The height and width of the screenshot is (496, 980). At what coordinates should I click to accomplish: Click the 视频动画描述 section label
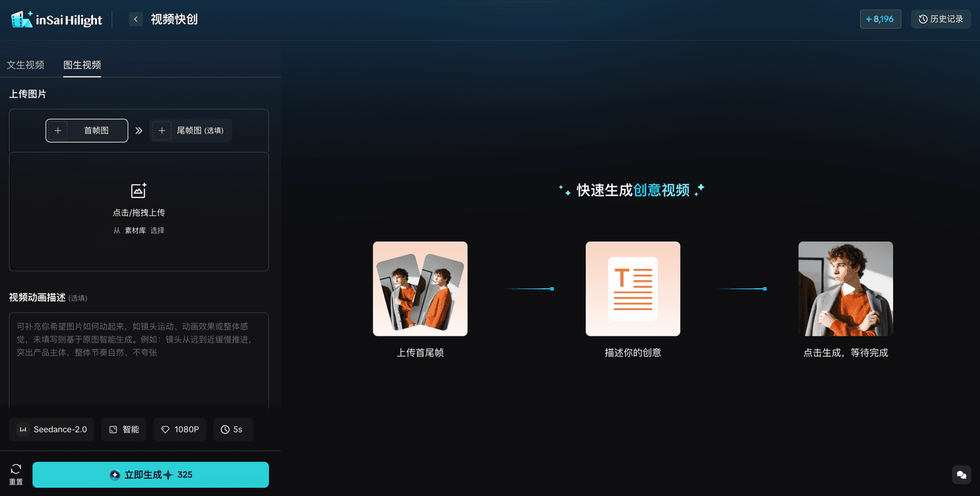pos(37,297)
